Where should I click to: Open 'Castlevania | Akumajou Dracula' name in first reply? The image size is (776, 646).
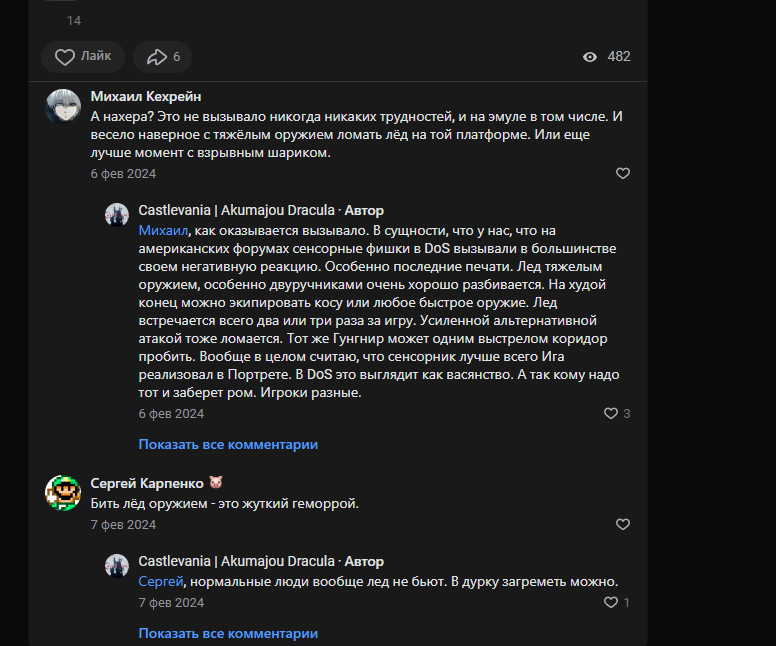coord(236,210)
